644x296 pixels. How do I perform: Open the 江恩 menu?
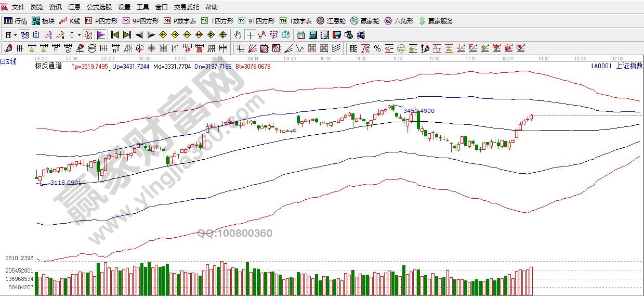(x=74, y=7)
